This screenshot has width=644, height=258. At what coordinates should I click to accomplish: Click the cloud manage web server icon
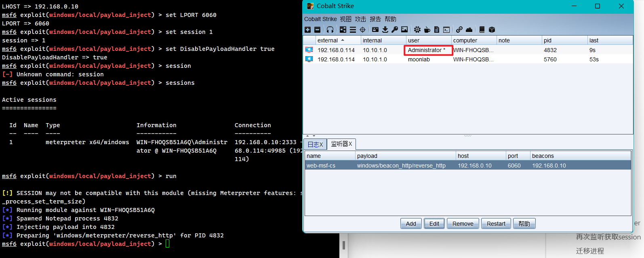pyautogui.click(x=469, y=29)
